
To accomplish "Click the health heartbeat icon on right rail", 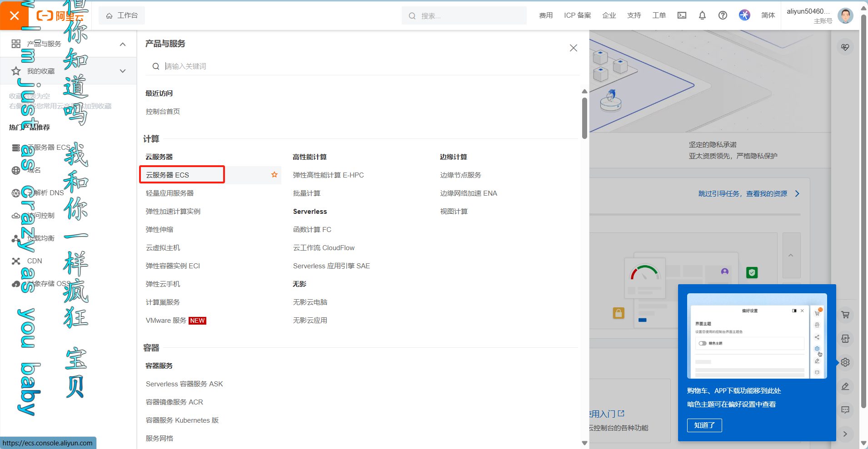I will [x=845, y=47].
